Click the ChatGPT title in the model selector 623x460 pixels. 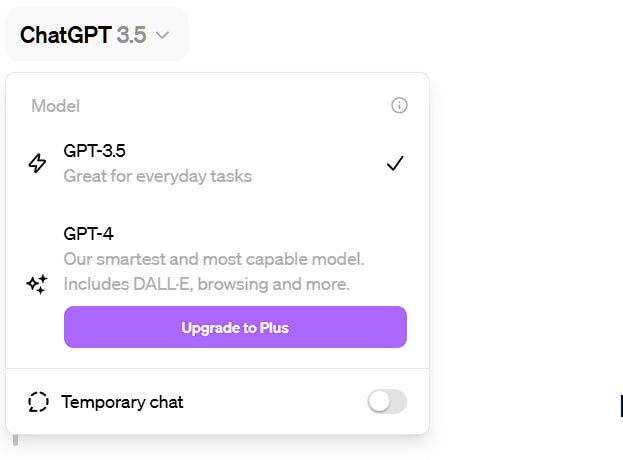tap(65, 35)
